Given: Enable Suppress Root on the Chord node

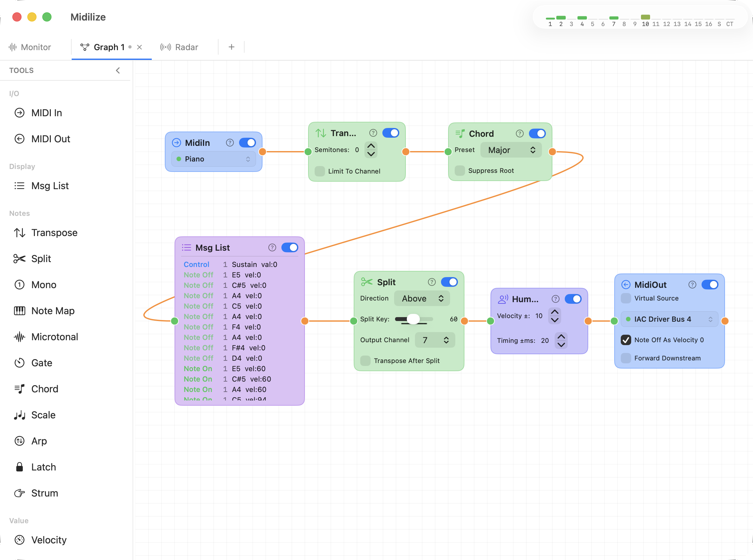Looking at the screenshot, I should pos(460,171).
